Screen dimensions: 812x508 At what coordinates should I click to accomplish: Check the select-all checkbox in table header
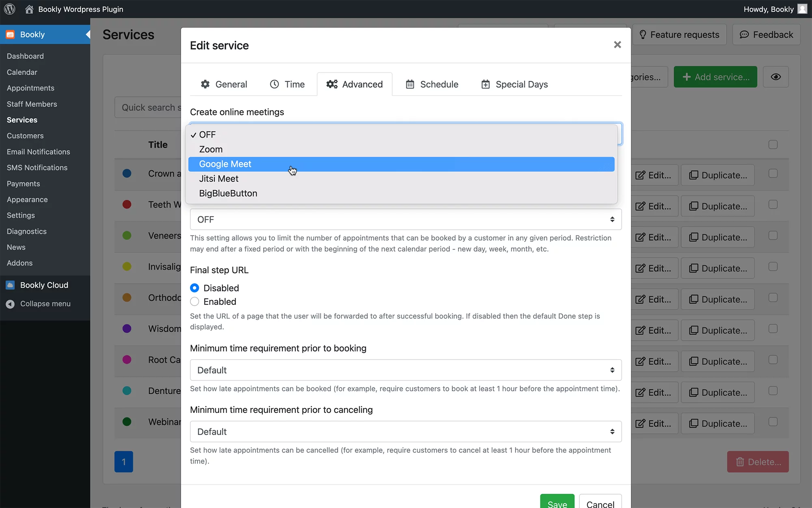(773, 145)
